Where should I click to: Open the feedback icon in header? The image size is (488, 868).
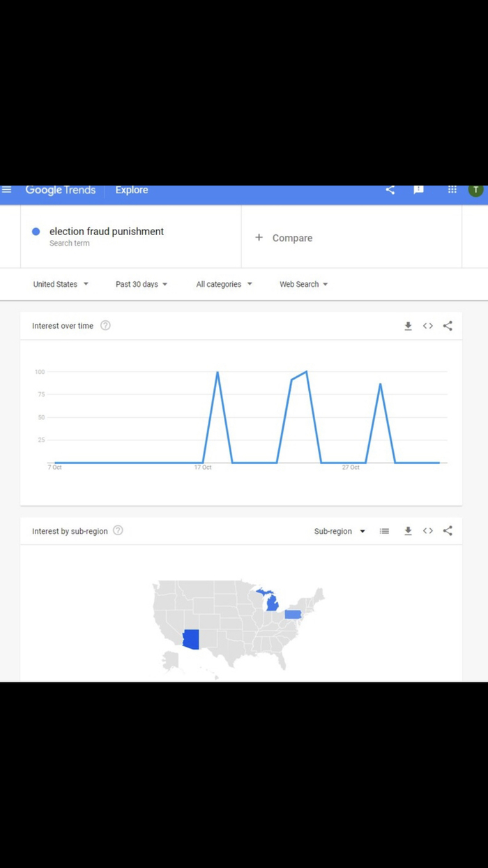tap(418, 190)
